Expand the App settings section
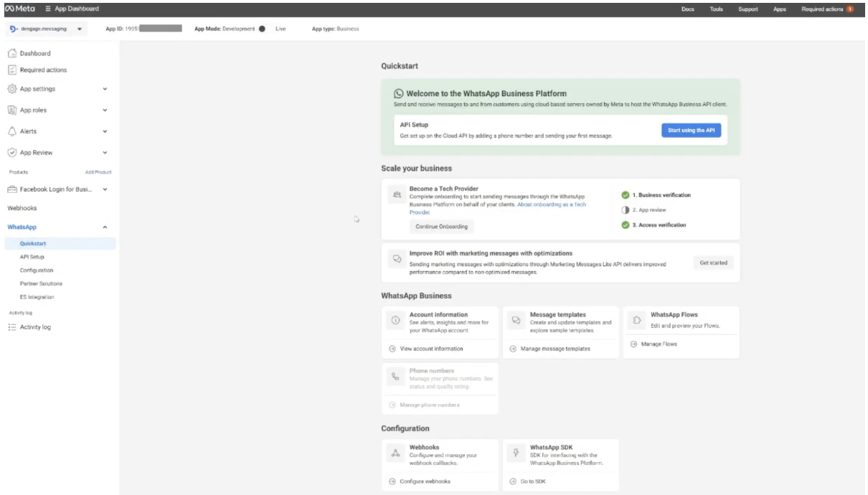Screen dimensions: 868x495 coord(105,89)
